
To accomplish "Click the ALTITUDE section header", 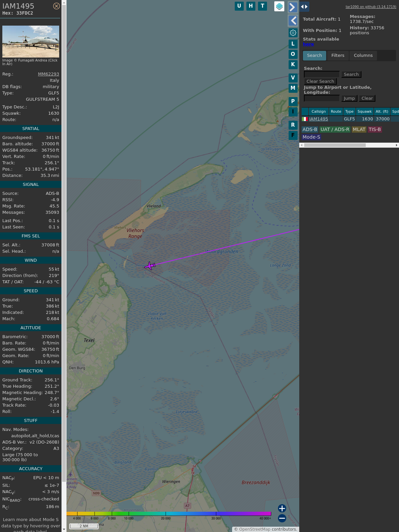I will pyautogui.click(x=31, y=328).
